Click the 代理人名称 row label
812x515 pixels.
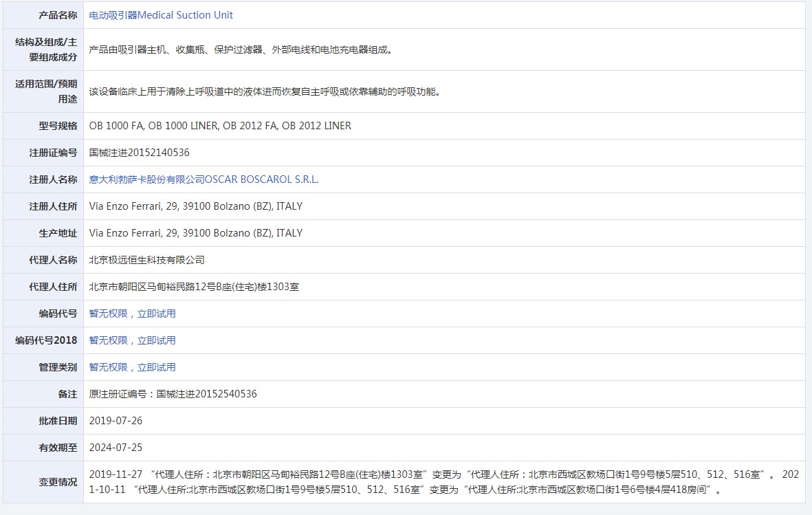[x=54, y=260]
